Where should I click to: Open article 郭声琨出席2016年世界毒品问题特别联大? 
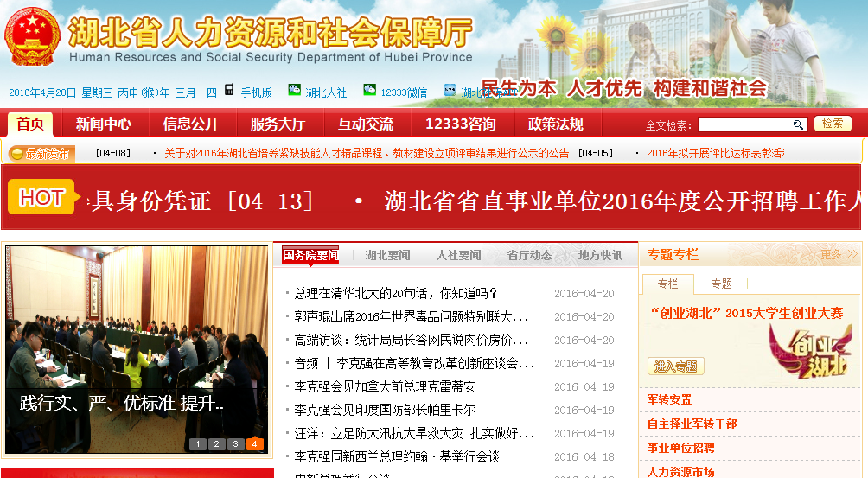(x=412, y=316)
